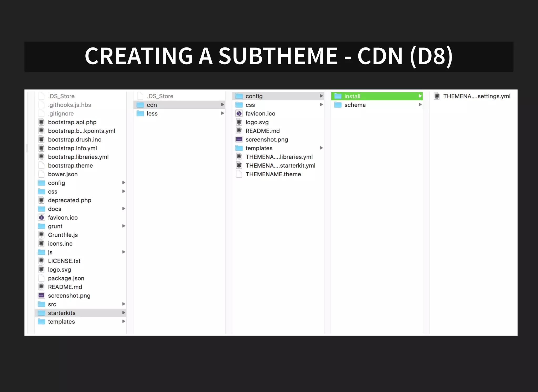
Task: Click the install folder icon
Action: pyautogui.click(x=338, y=96)
